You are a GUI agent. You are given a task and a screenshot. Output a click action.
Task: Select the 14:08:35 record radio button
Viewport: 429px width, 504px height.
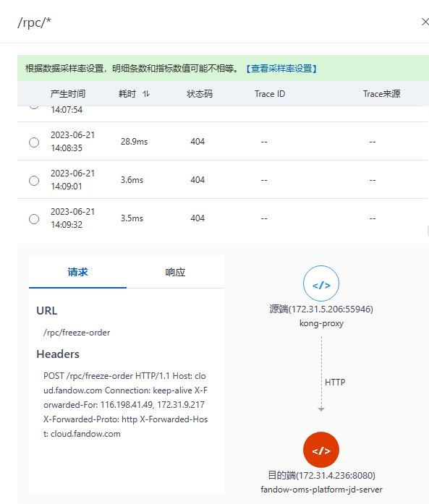point(34,142)
